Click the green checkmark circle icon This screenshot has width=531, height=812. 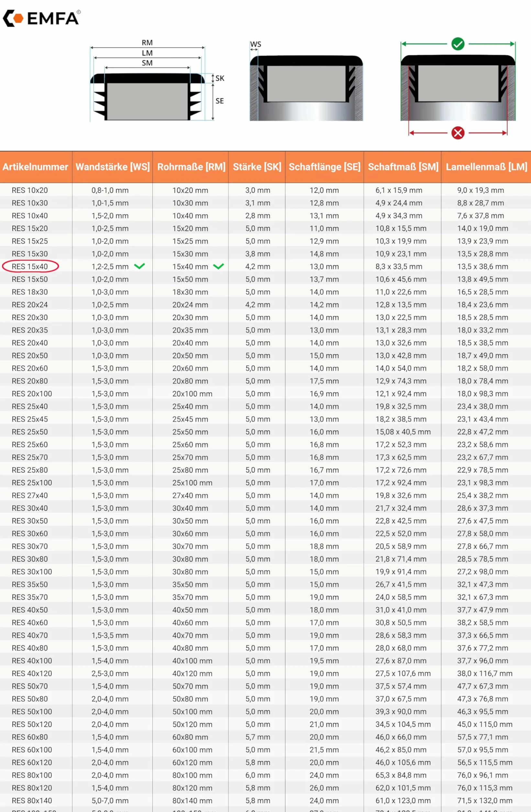458,44
